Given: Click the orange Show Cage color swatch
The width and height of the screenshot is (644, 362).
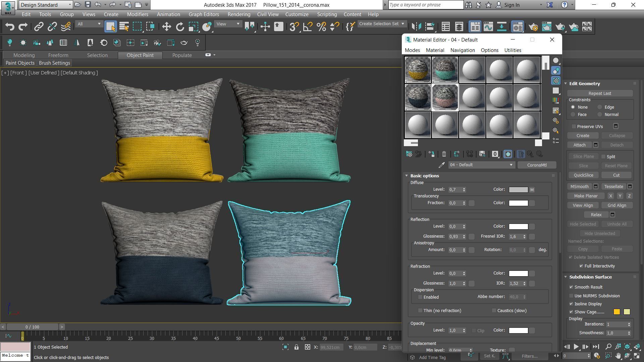Looking at the screenshot, I should pyautogui.click(x=616, y=312).
